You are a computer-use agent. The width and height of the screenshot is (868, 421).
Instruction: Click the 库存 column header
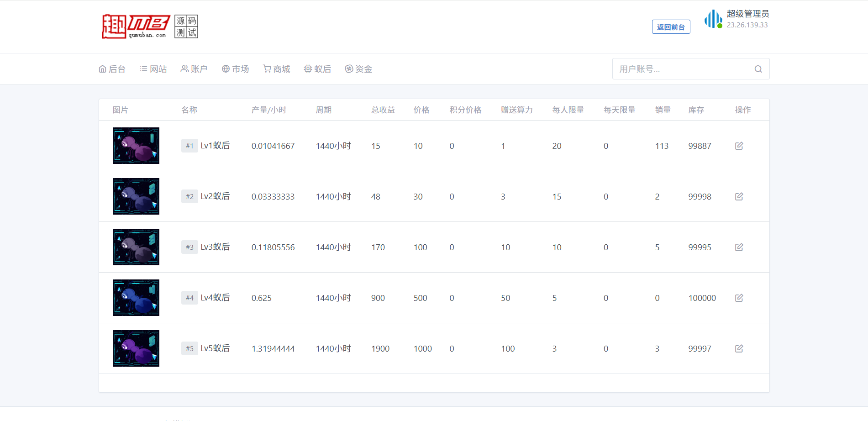pos(696,110)
